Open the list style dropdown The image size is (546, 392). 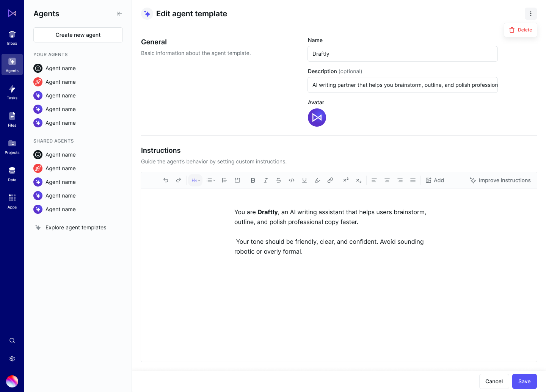(x=211, y=180)
